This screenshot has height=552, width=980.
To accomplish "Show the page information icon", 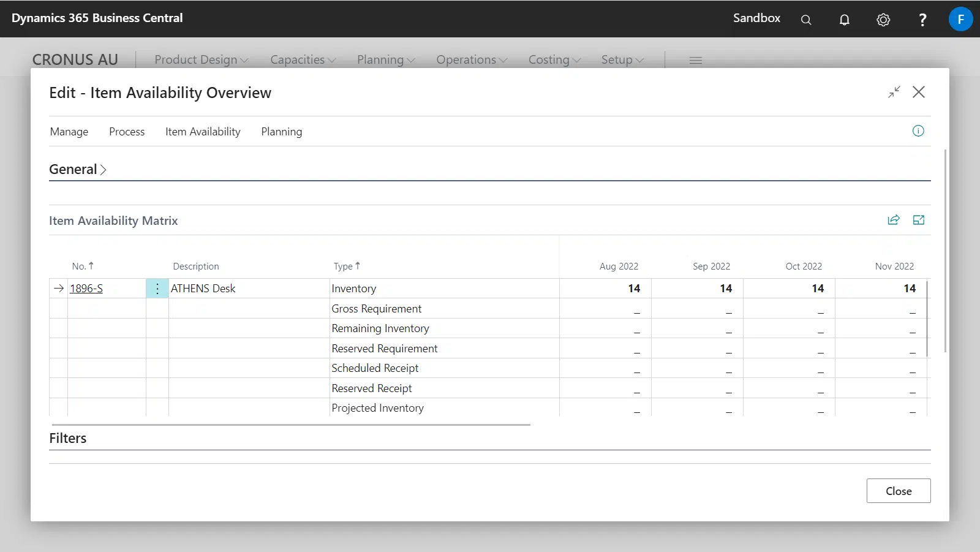I will pyautogui.click(x=918, y=130).
